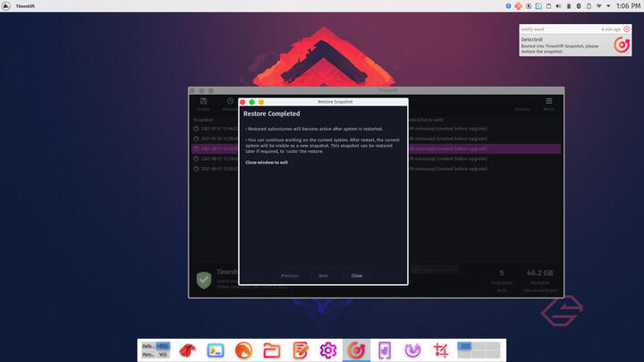Click the '5' snapshots count in Timeshift
Viewport: 644px width, 362px height.
[x=502, y=273]
